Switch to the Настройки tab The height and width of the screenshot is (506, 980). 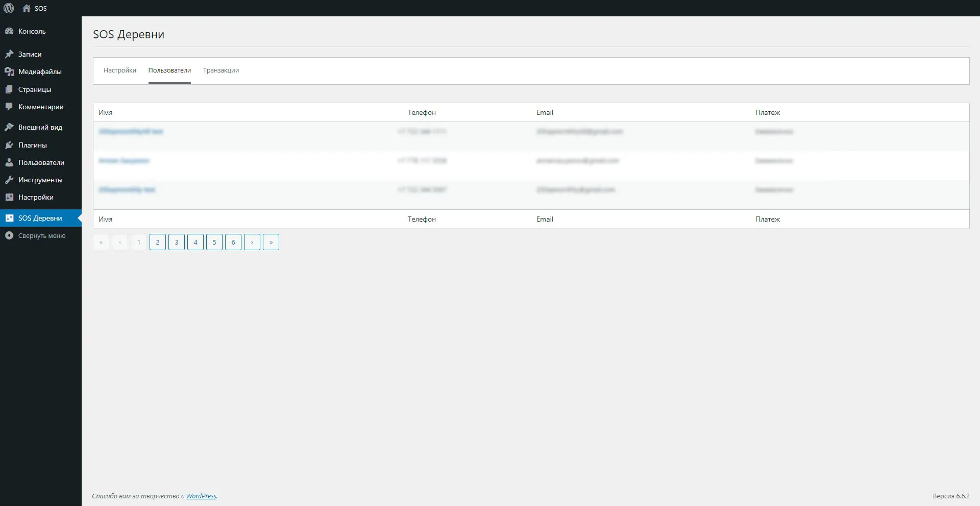pos(119,70)
